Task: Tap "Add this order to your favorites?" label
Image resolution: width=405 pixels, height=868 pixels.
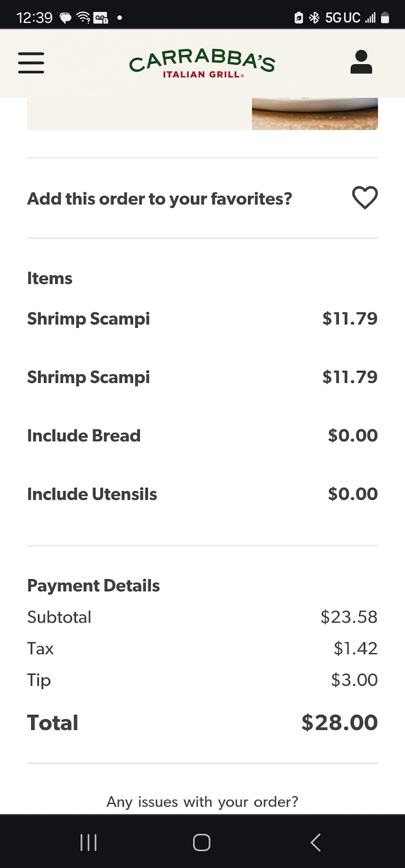Action: pos(160,199)
